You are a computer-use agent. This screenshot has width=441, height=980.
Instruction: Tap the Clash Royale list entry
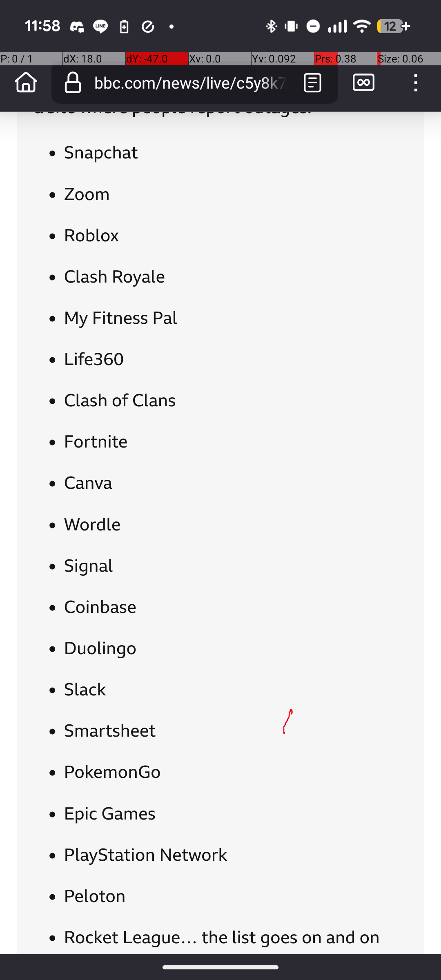(x=114, y=277)
